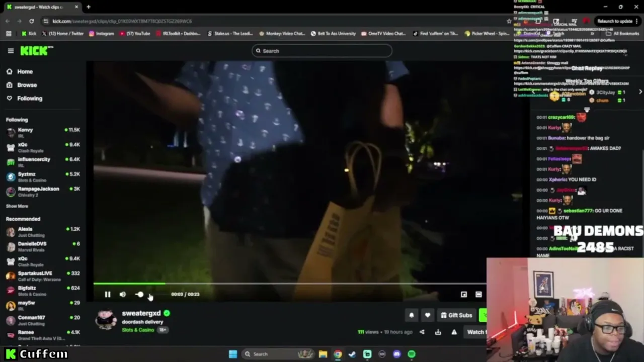Open Google Chrome from taskbar

338,354
